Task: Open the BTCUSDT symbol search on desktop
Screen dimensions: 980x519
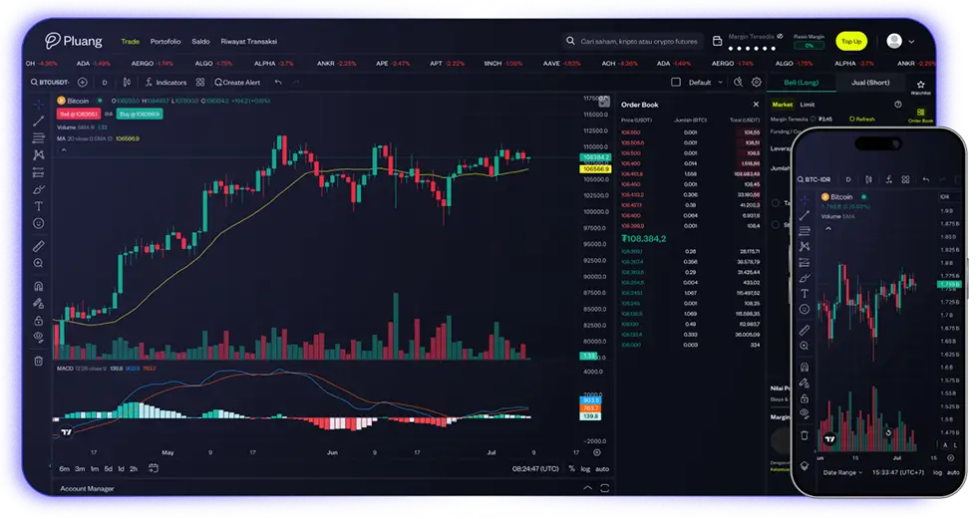Action: point(50,83)
